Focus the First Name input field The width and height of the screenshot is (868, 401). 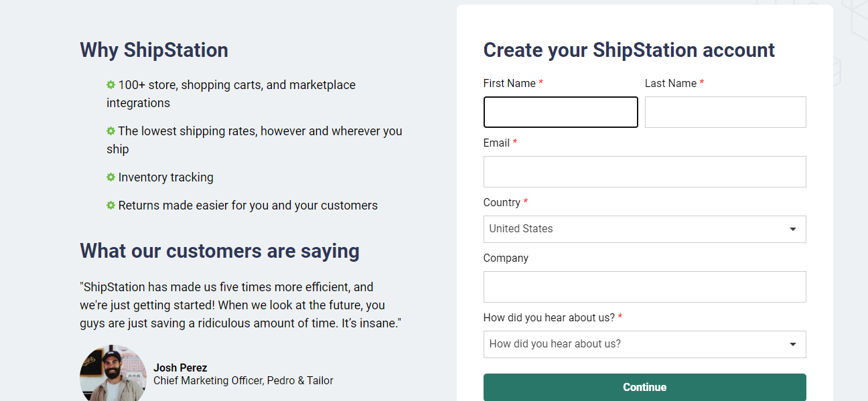click(561, 112)
